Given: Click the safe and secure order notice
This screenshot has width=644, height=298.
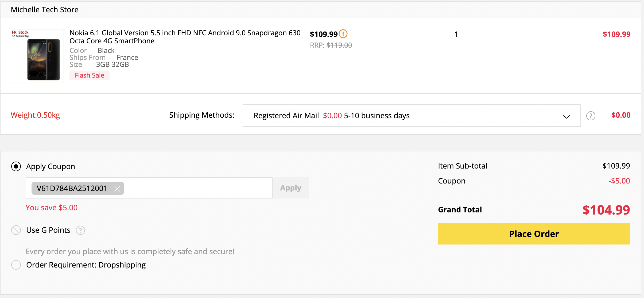Looking at the screenshot, I should click(x=130, y=251).
